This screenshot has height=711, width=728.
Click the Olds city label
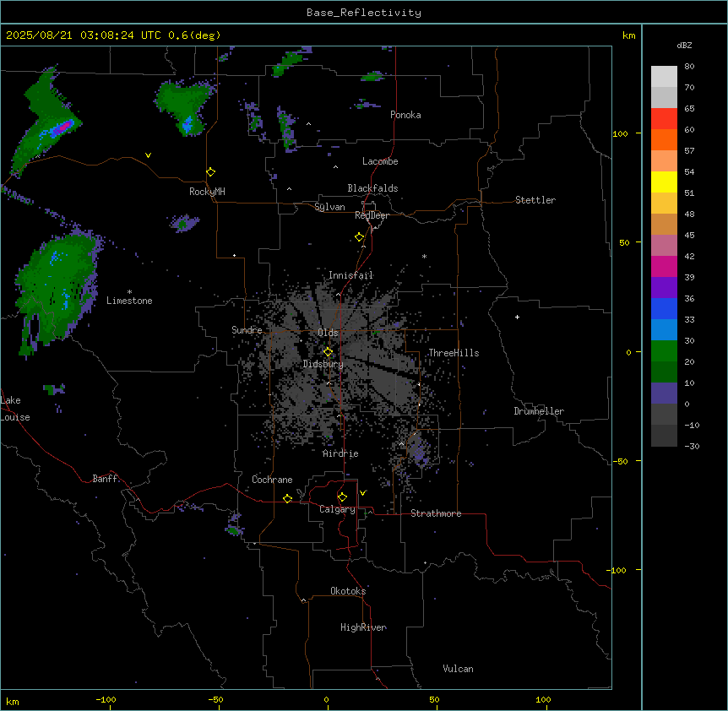[328, 333]
